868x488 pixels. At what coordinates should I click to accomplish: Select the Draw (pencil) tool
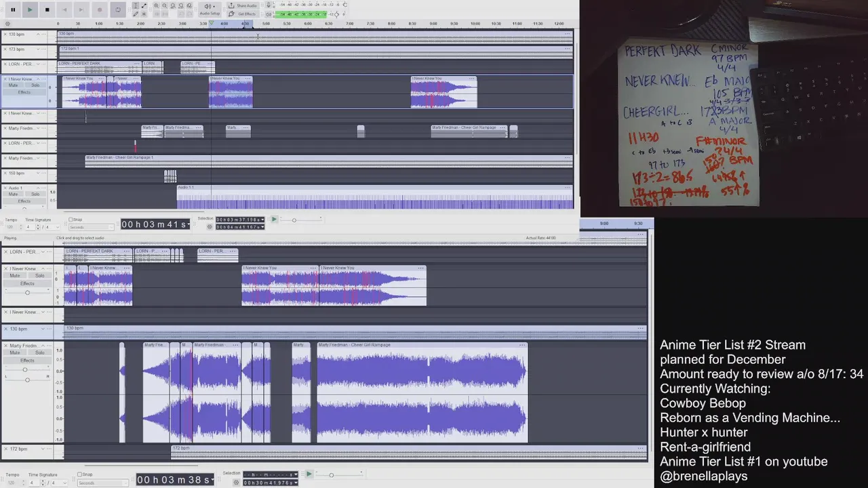[x=136, y=14]
